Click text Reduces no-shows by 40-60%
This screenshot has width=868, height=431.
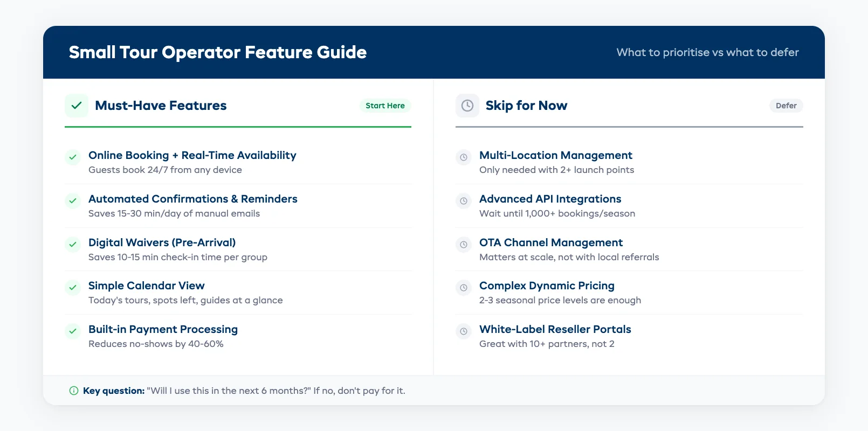click(156, 344)
